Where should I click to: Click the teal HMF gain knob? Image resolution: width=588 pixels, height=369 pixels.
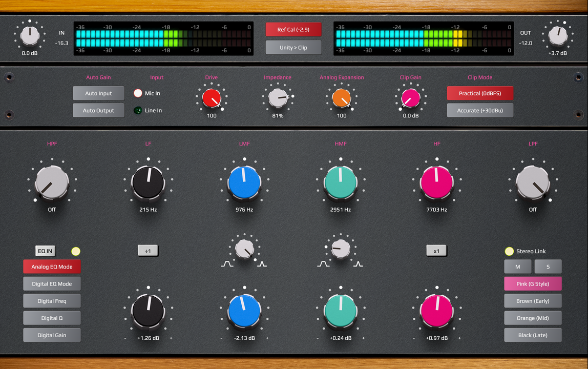341,311
